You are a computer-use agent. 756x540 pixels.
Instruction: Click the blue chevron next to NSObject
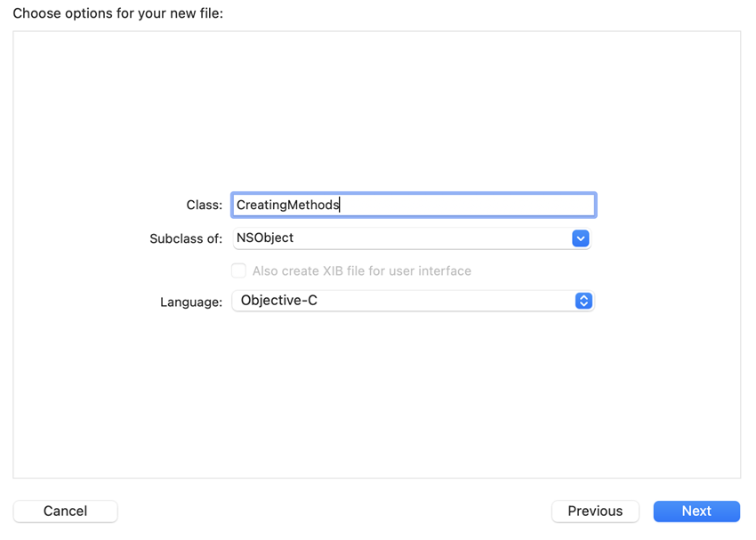click(581, 238)
